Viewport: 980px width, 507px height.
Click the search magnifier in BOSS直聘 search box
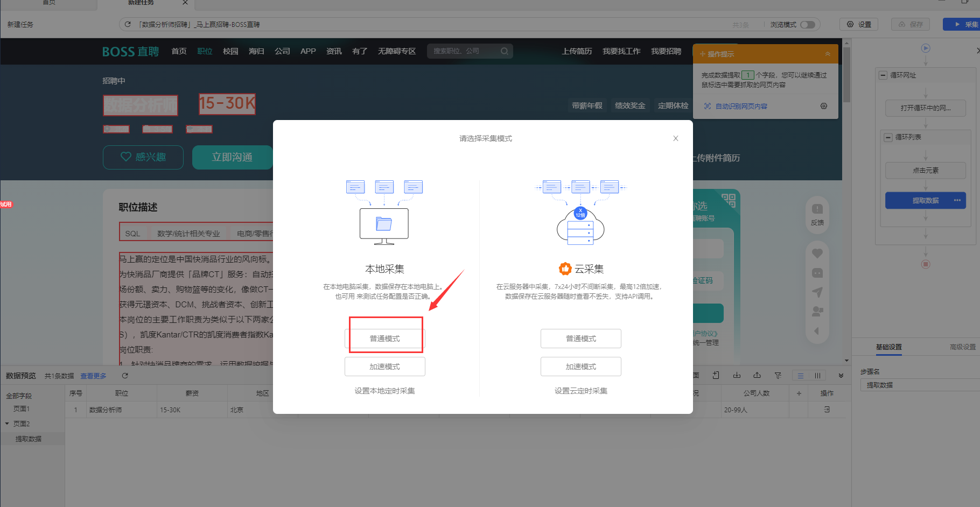[505, 51]
